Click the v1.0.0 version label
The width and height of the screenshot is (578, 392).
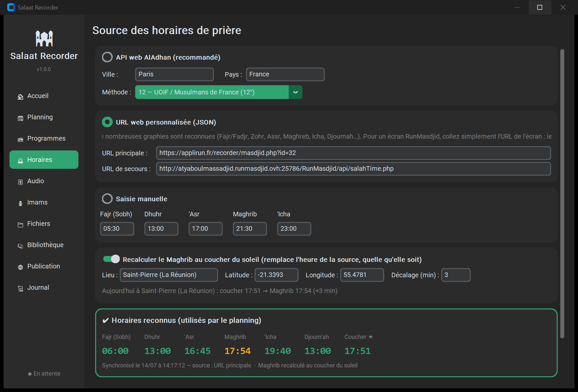click(x=44, y=69)
